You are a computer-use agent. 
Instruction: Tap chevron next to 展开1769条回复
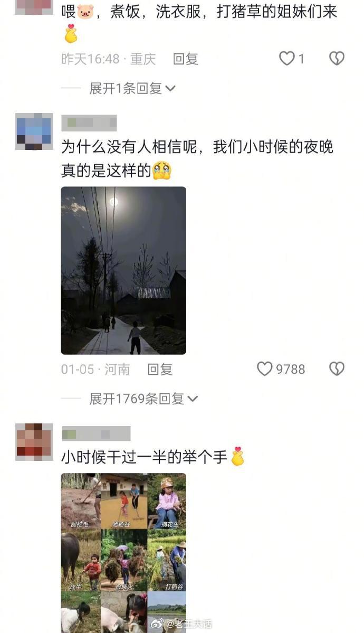[193, 399]
